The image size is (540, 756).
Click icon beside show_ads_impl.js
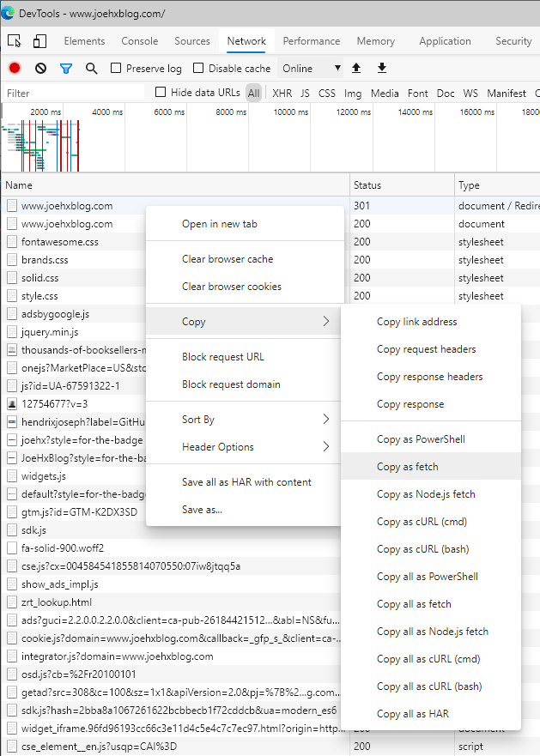(x=12, y=584)
